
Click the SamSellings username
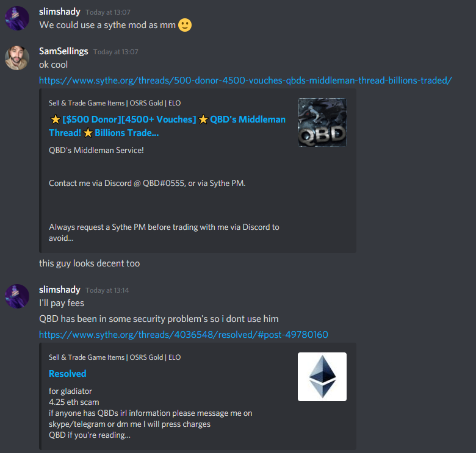(x=63, y=51)
